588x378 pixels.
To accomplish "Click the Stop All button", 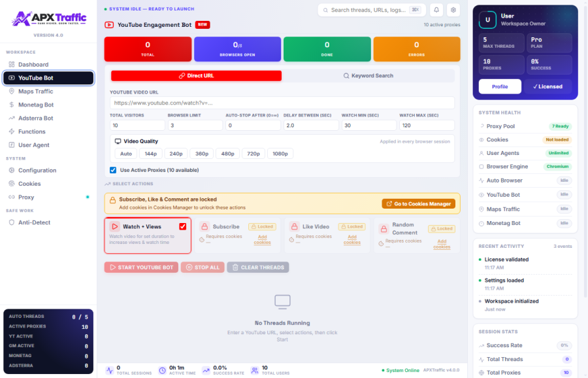I will point(203,267).
